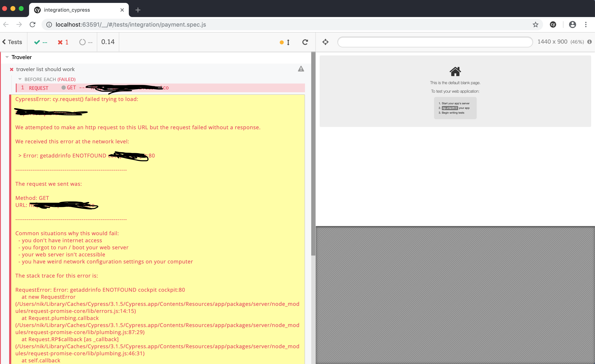The width and height of the screenshot is (595, 364).
Task: Go forward in browser history
Action: pyautogui.click(x=19, y=24)
